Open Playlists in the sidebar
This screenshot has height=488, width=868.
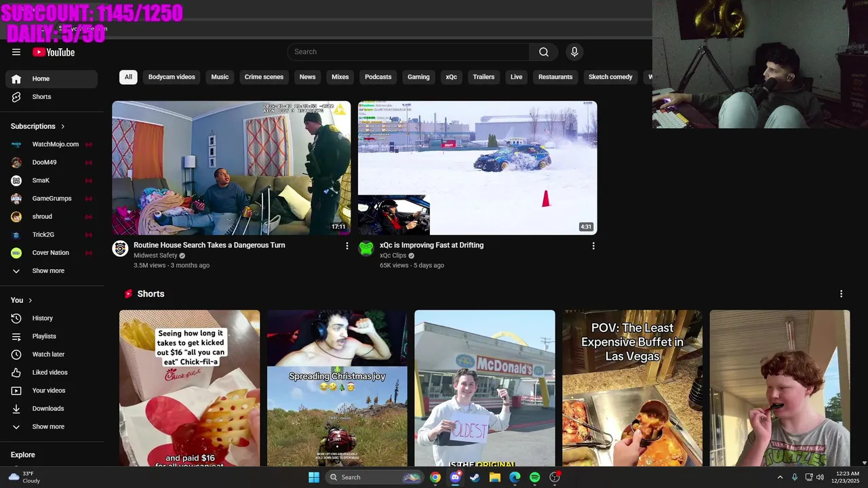pyautogui.click(x=52, y=336)
